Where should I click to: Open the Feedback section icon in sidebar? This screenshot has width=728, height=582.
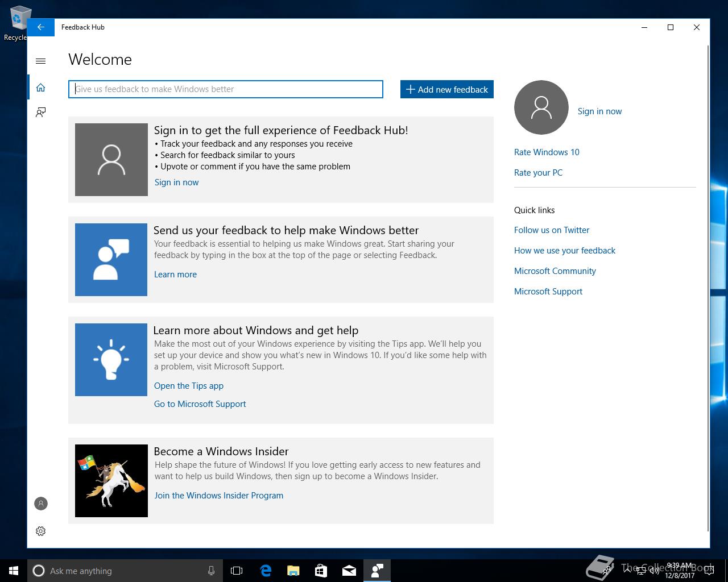[40, 112]
